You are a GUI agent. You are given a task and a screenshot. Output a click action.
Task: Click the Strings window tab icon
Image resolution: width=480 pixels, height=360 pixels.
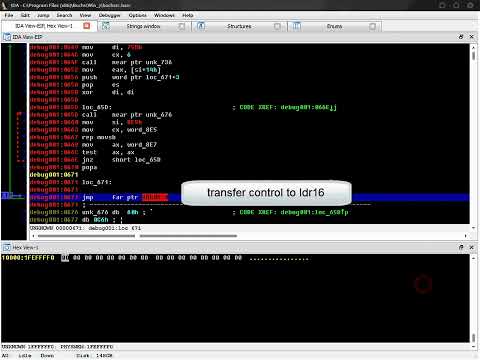(106, 26)
